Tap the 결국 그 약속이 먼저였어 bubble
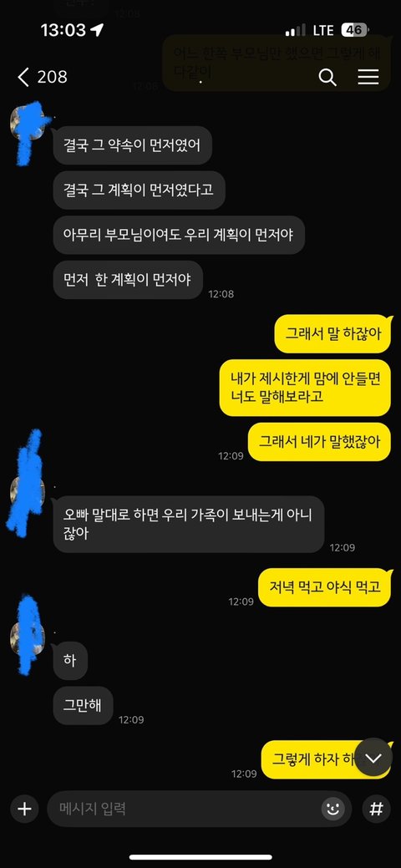Viewport: 401px width, 868px height. click(x=132, y=145)
